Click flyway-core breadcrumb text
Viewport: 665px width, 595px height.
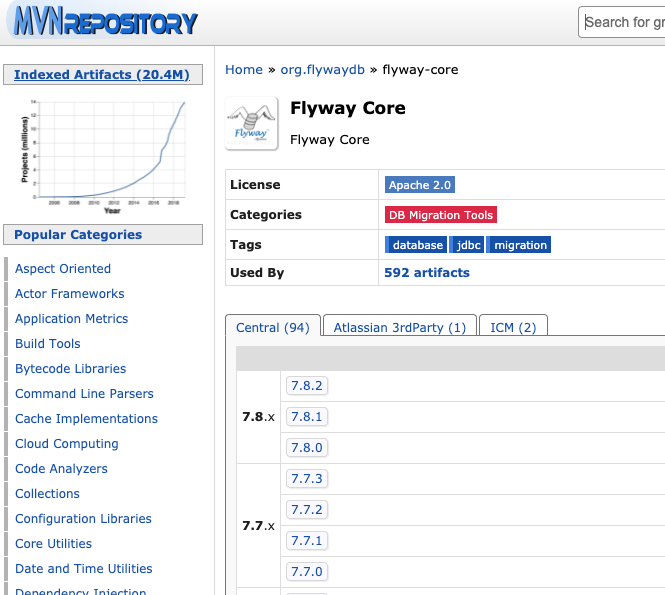[420, 70]
